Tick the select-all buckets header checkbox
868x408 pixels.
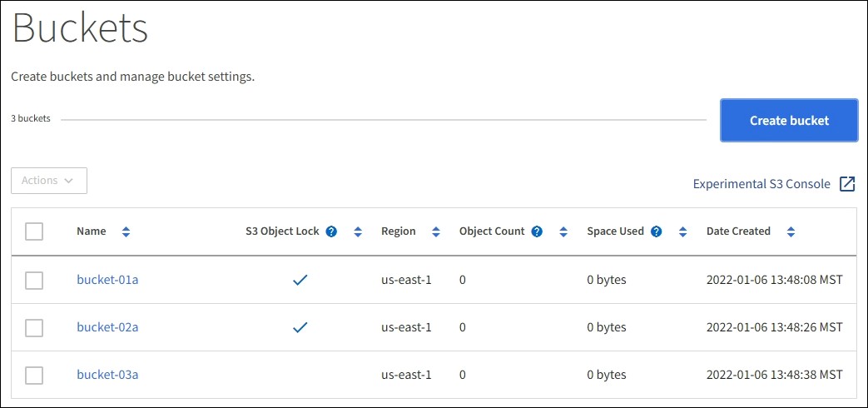pos(34,231)
